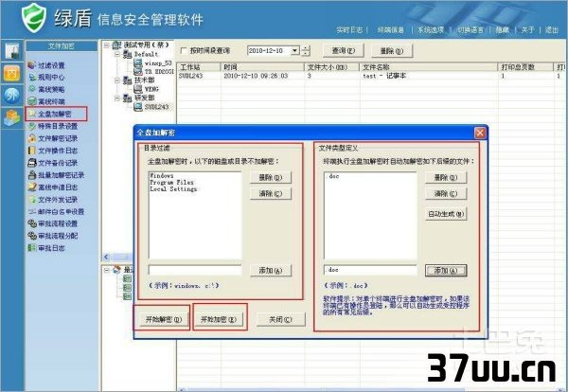
Task: Select Local Settings in the directory filter list
Action: point(173,189)
